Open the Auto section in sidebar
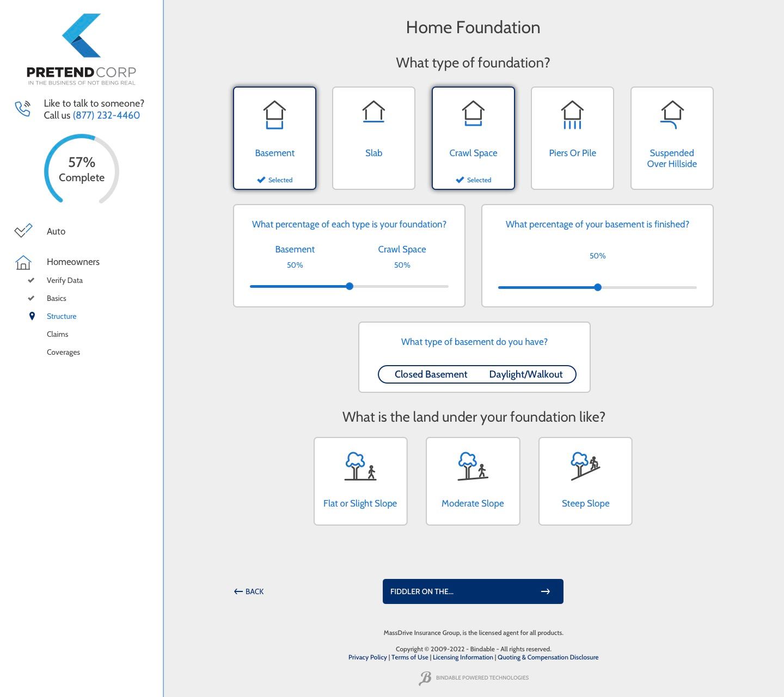 [x=56, y=231]
